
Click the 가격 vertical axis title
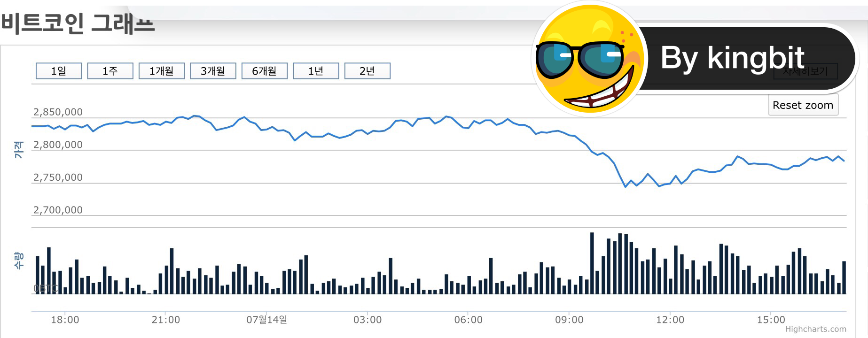[18, 150]
